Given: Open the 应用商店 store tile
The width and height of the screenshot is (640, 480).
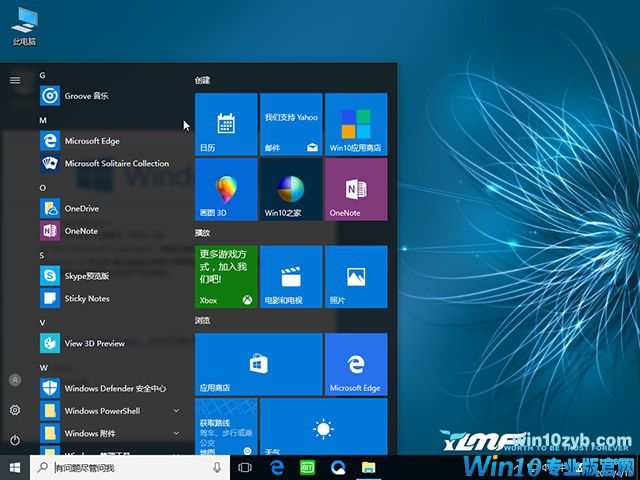Looking at the screenshot, I should point(258,364).
